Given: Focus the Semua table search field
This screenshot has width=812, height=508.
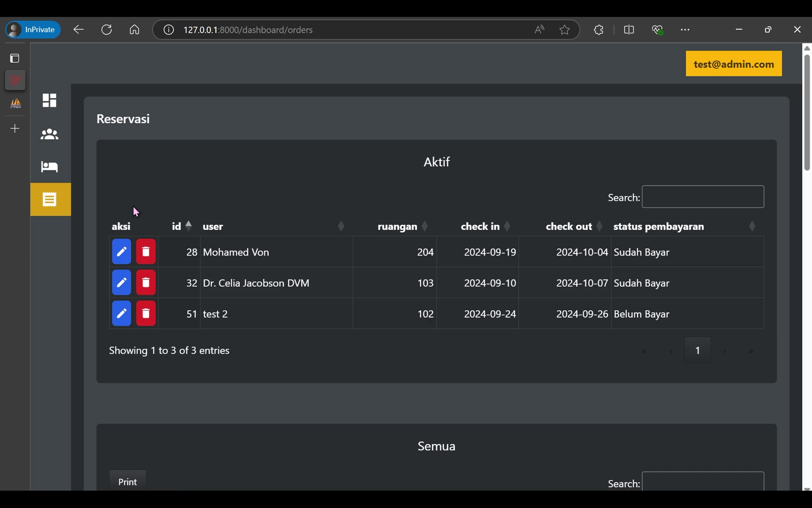Looking at the screenshot, I should coord(703,482).
